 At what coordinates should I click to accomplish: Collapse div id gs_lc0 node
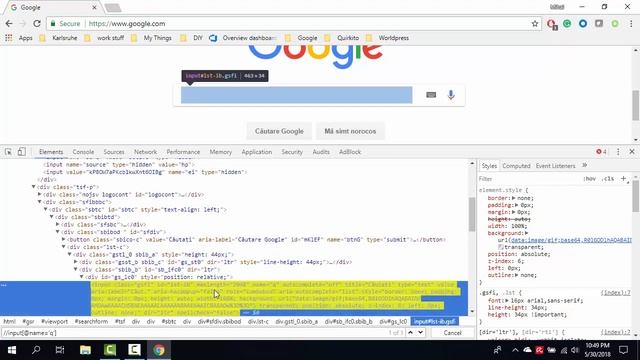(82, 277)
